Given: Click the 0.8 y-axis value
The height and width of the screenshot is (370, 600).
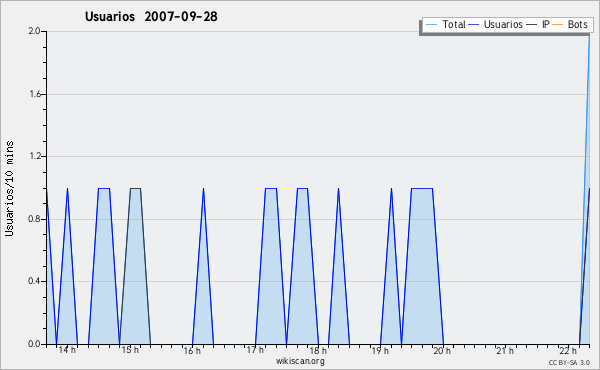Looking at the screenshot, I should coord(34,219).
